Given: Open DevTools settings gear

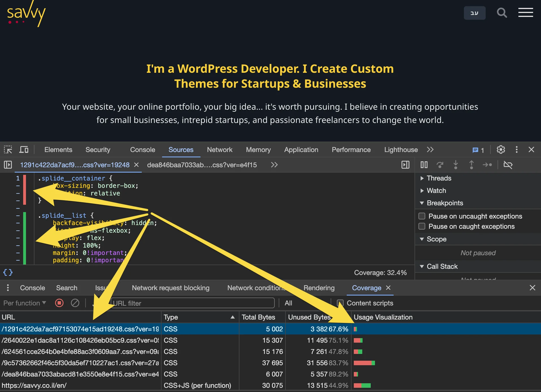Looking at the screenshot, I should point(501,149).
